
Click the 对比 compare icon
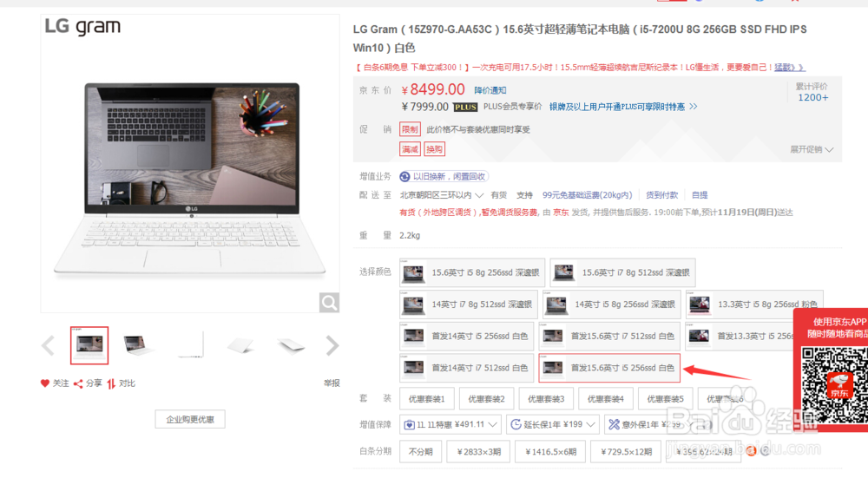111,383
